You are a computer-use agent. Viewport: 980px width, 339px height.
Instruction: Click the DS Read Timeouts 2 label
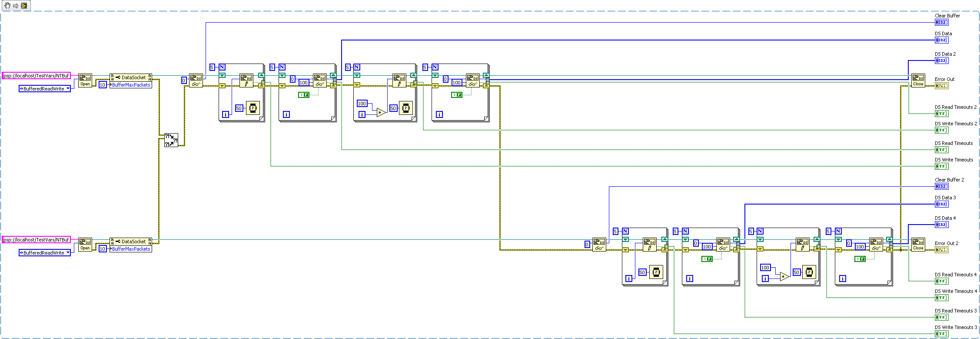click(x=956, y=107)
